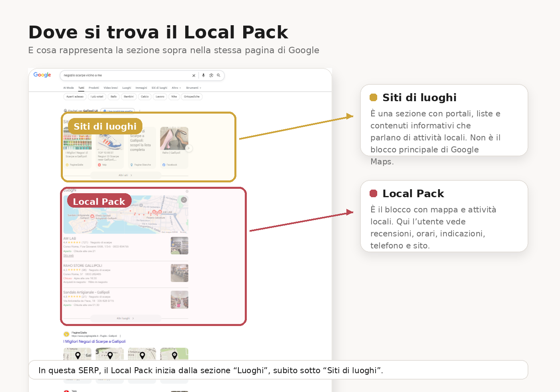The image size is (560, 392).
Task: Advance the site carousel with the right arrow
Action: [x=189, y=148]
